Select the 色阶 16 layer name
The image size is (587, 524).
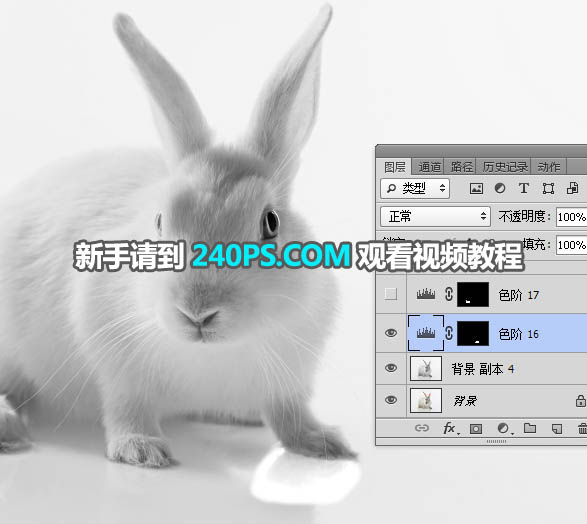[x=518, y=334]
